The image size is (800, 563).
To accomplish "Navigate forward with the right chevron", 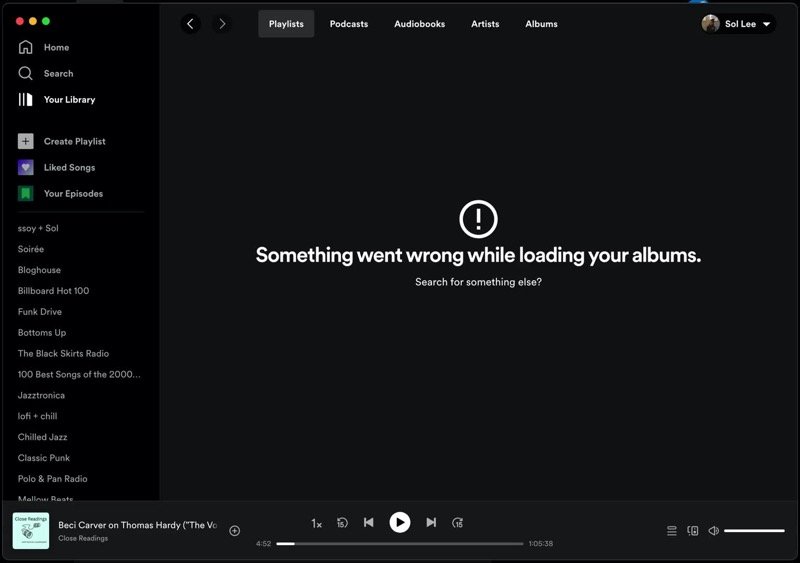I will pyautogui.click(x=222, y=24).
